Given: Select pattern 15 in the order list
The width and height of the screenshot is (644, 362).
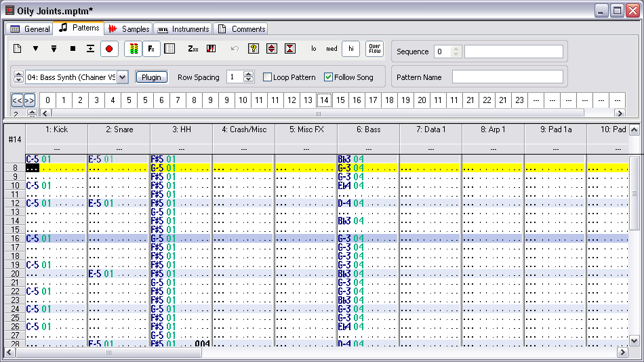Looking at the screenshot, I should pos(340,100).
